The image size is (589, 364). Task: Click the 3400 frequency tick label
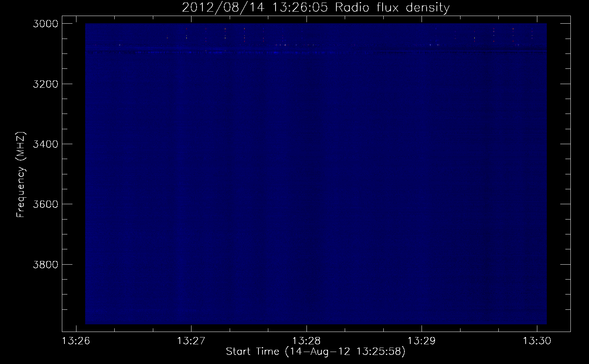pos(46,144)
